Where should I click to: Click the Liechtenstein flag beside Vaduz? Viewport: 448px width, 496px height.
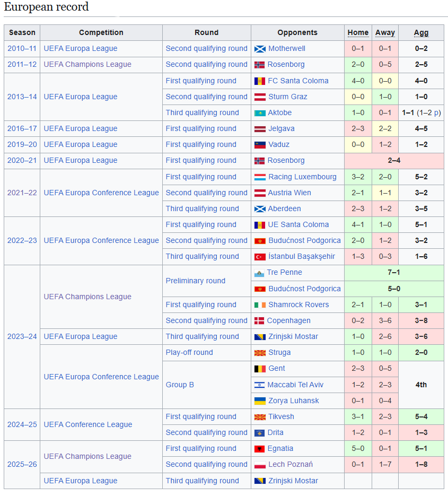(260, 145)
